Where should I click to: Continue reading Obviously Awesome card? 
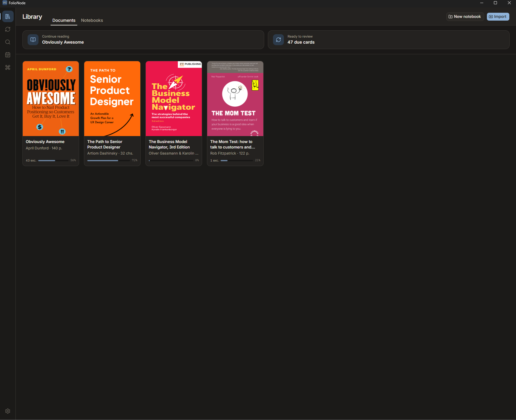pyautogui.click(x=143, y=40)
